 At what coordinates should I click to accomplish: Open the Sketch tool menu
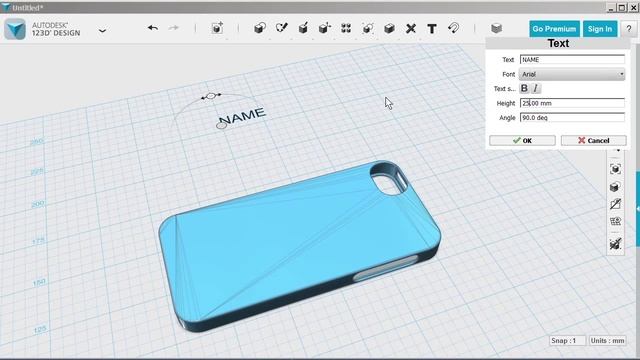(x=282, y=28)
